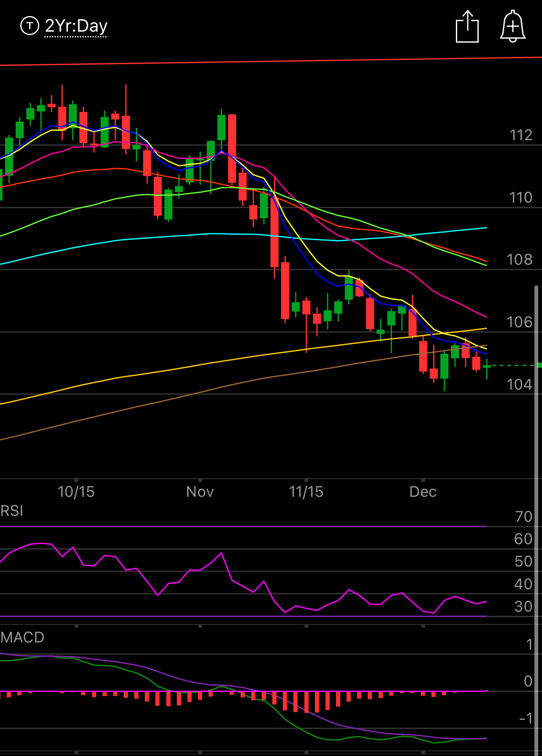542x756 pixels.
Task: Tap the add alert bell icon
Action: point(513,26)
